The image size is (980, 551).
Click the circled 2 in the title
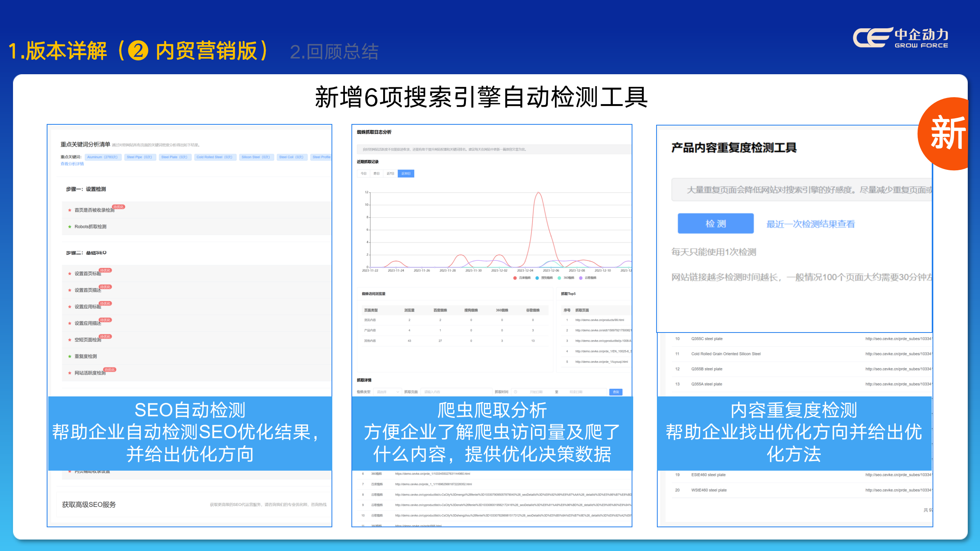(x=138, y=51)
